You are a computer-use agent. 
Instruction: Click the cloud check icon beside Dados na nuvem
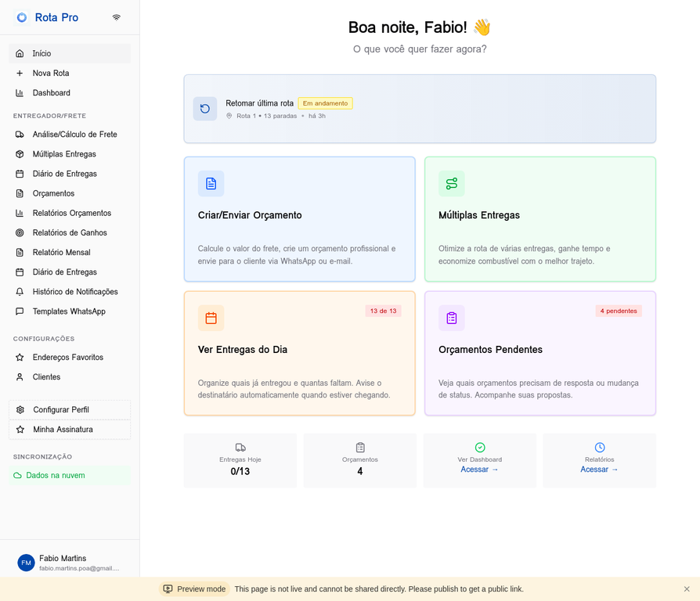[x=16, y=475]
